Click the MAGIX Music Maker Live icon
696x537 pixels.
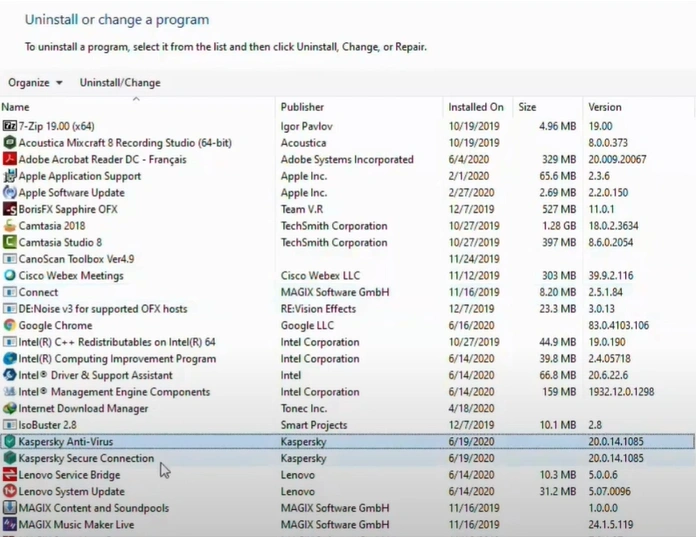9,525
